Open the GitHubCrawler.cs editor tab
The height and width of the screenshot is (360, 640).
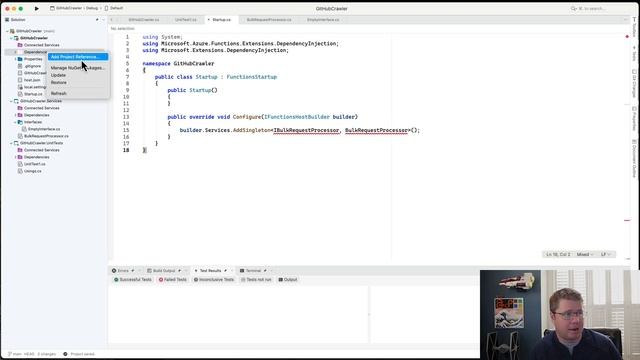coord(144,20)
